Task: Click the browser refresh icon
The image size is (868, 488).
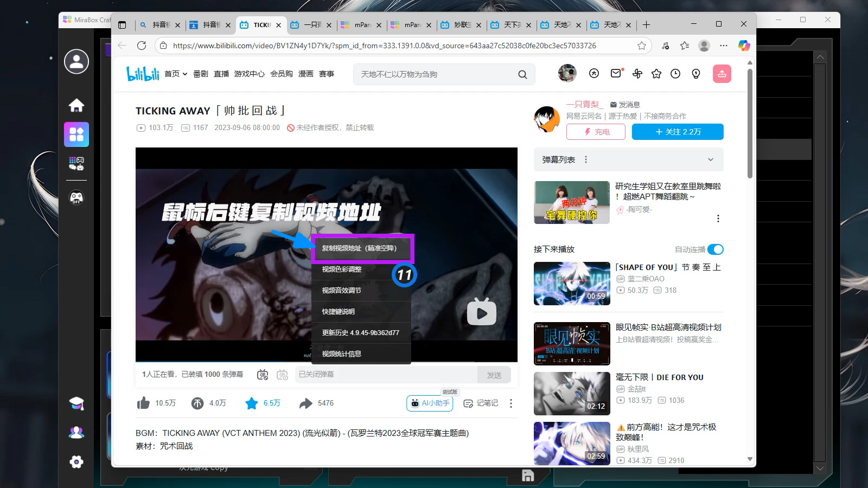Action: coord(142,46)
